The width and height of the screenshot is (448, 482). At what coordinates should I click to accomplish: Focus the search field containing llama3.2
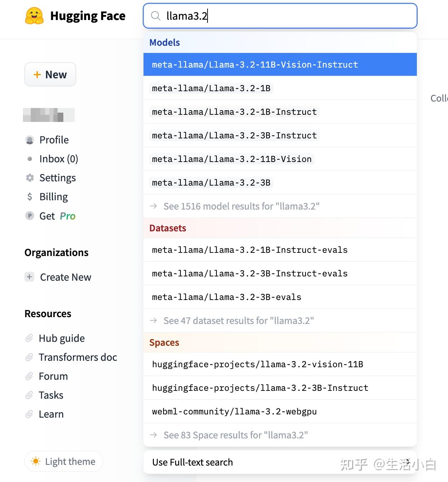pos(286,16)
